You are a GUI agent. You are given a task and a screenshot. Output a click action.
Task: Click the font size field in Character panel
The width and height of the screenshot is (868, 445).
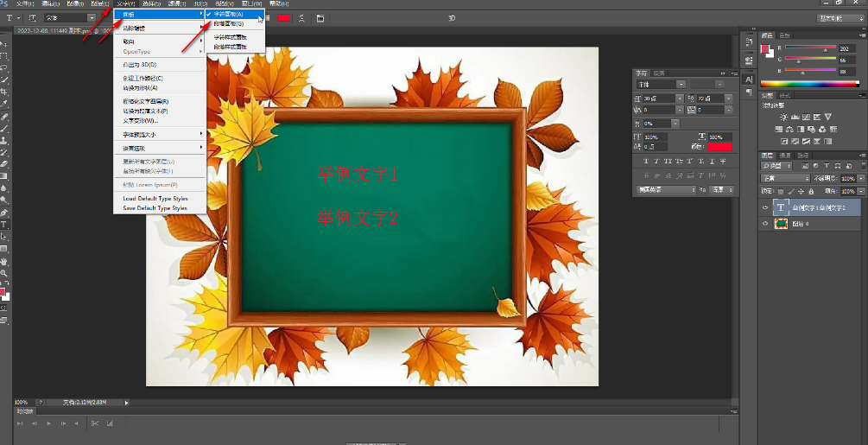tap(656, 99)
